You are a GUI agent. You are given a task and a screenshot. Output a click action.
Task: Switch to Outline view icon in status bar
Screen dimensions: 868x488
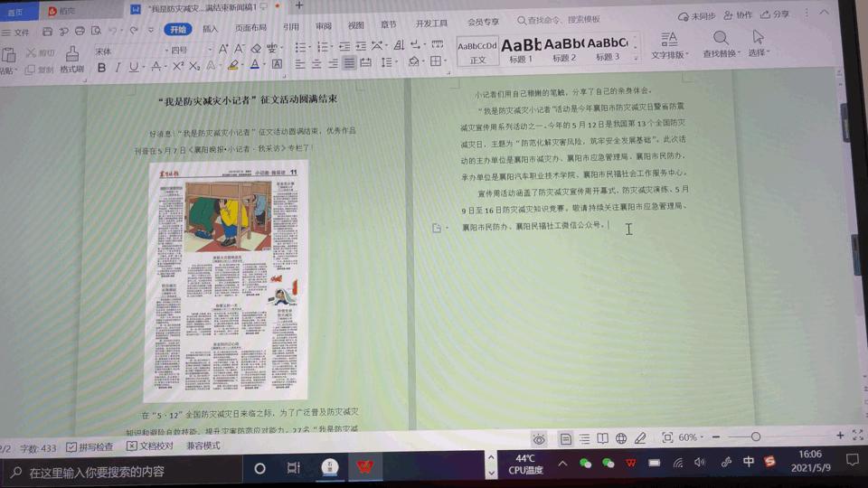(585, 439)
